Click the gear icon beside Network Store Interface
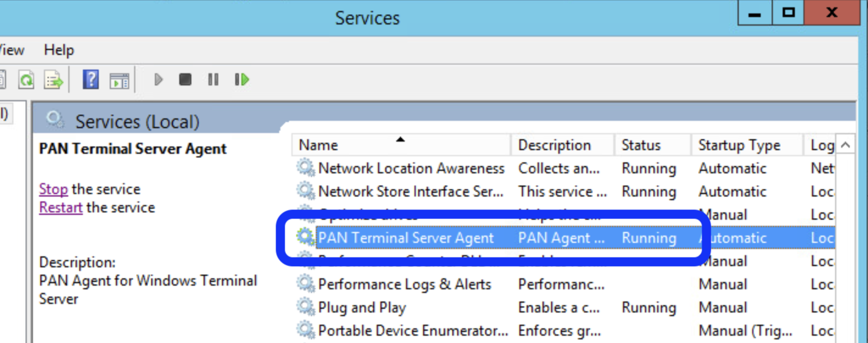The width and height of the screenshot is (868, 343). [x=306, y=191]
